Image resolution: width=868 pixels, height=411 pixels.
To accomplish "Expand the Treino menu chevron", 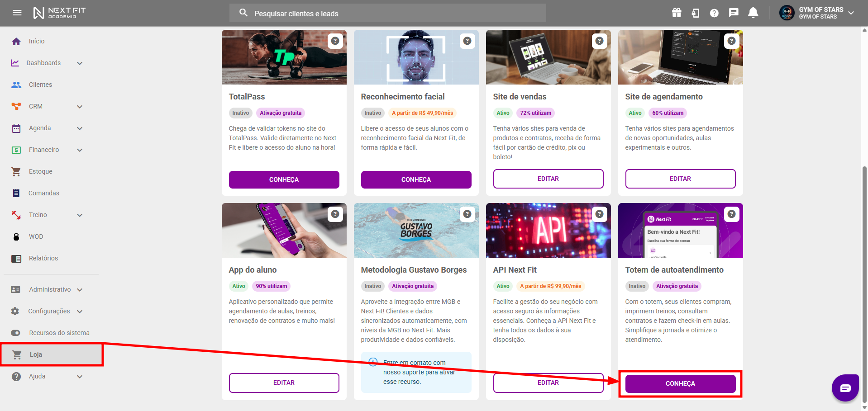I will click(x=80, y=215).
